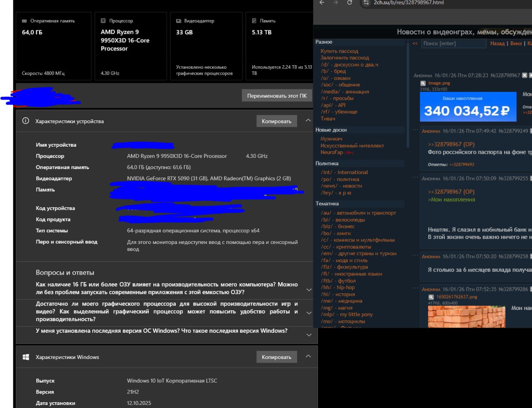Collapse the Характеристики устройства section
Screen dimensions: 532x408
308,120
